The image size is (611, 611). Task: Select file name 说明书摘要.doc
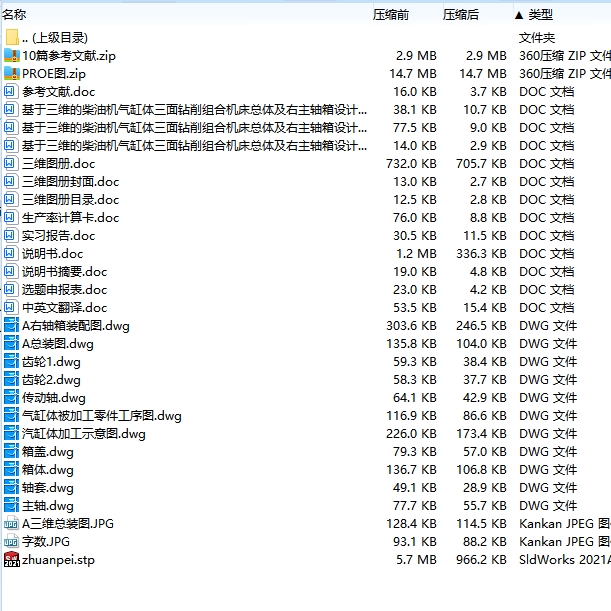tap(65, 272)
